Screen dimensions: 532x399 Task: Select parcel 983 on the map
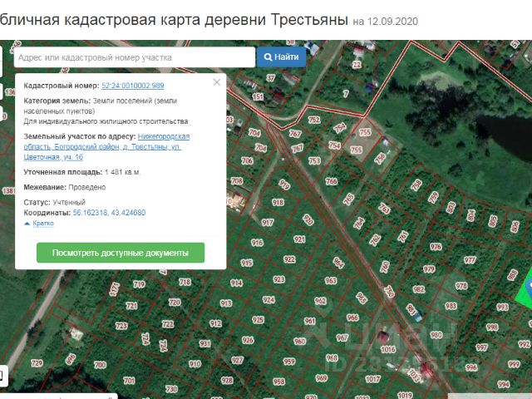[x=451, y=306]
